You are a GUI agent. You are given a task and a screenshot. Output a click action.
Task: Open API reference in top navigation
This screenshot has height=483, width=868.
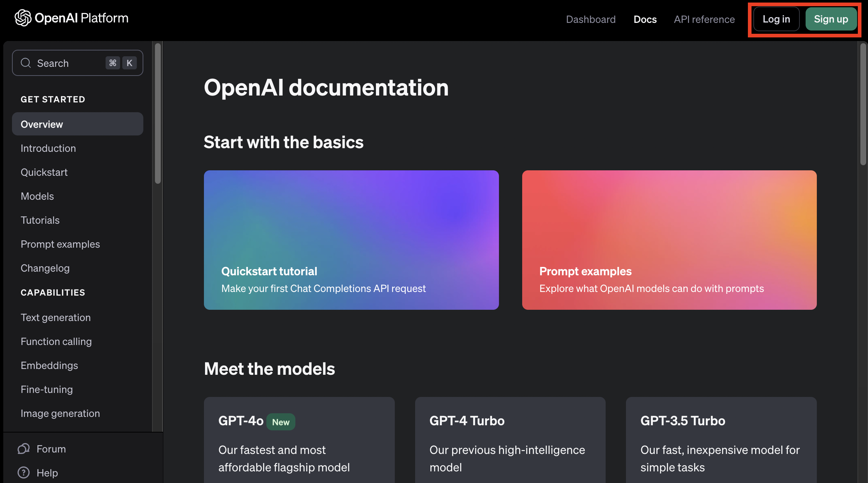[704, 19]
